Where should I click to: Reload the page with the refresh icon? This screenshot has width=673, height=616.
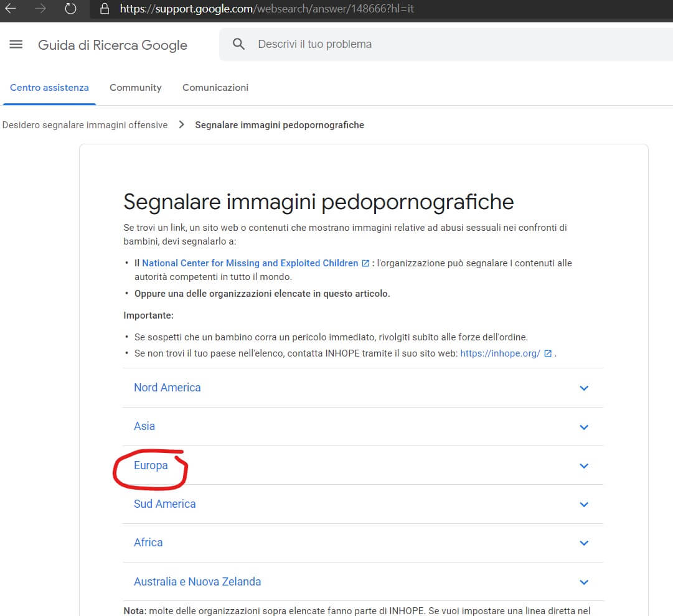(x=70, y=9)
